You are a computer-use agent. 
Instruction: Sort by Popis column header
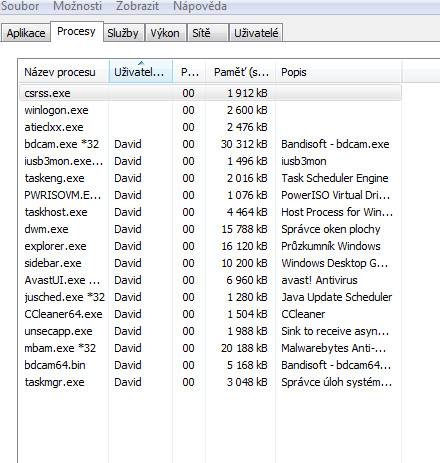click(x=338, y=72)
